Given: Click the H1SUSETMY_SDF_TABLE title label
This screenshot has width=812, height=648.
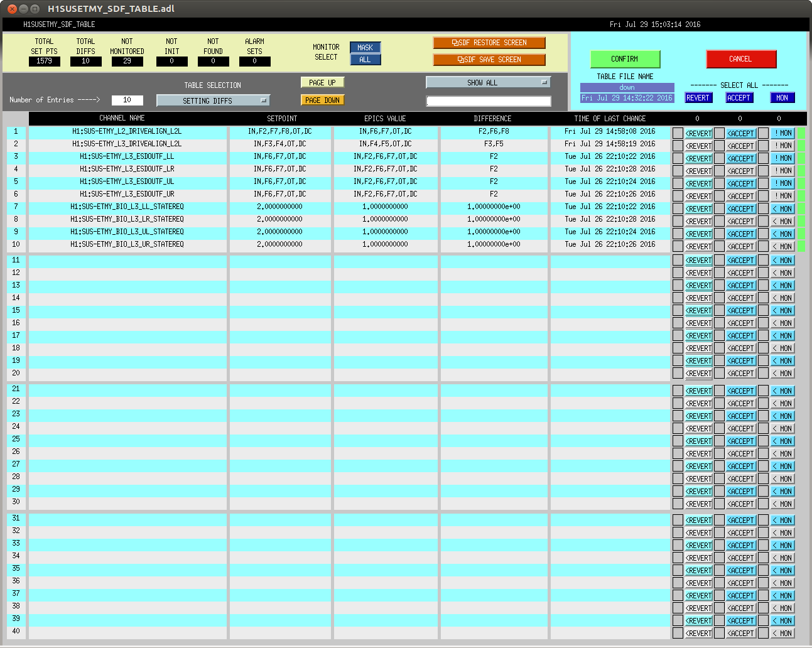Looking at the screenshot, I should coord(59,24).
